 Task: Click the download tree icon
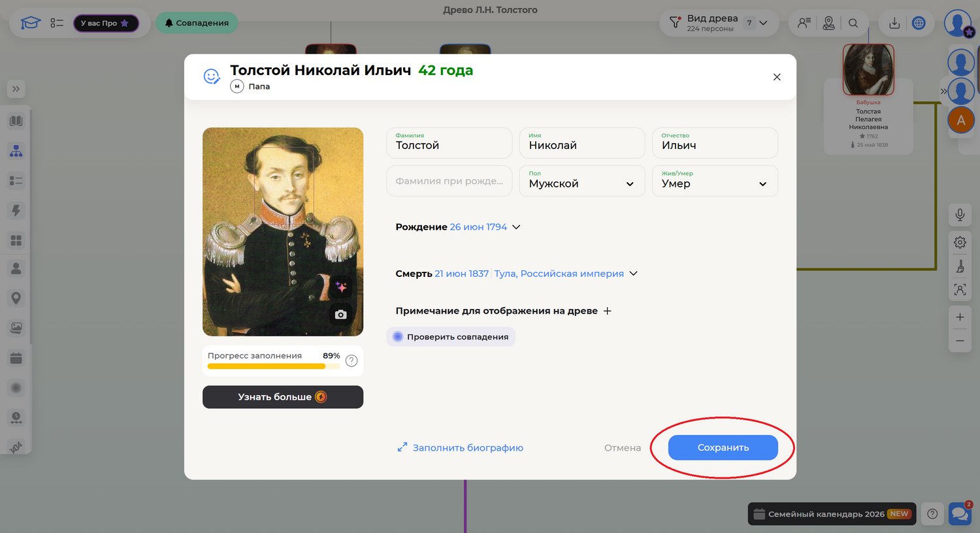[x=894, y=23]
